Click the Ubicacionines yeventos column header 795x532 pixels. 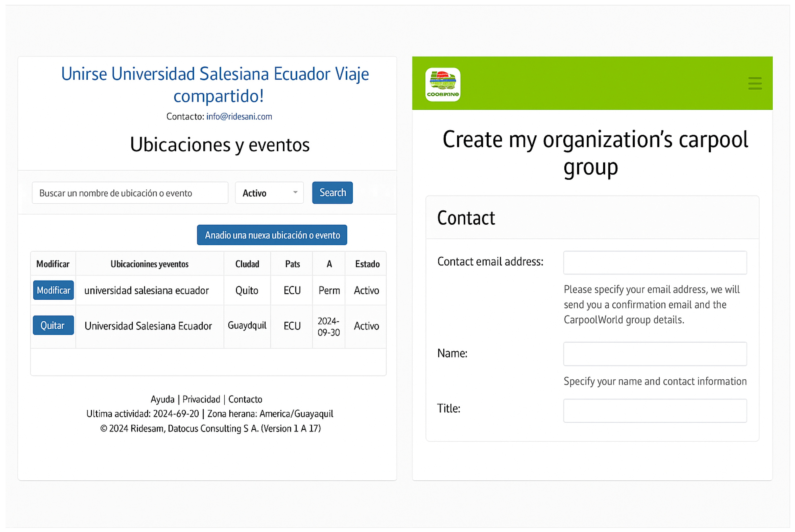click(150, 264)
